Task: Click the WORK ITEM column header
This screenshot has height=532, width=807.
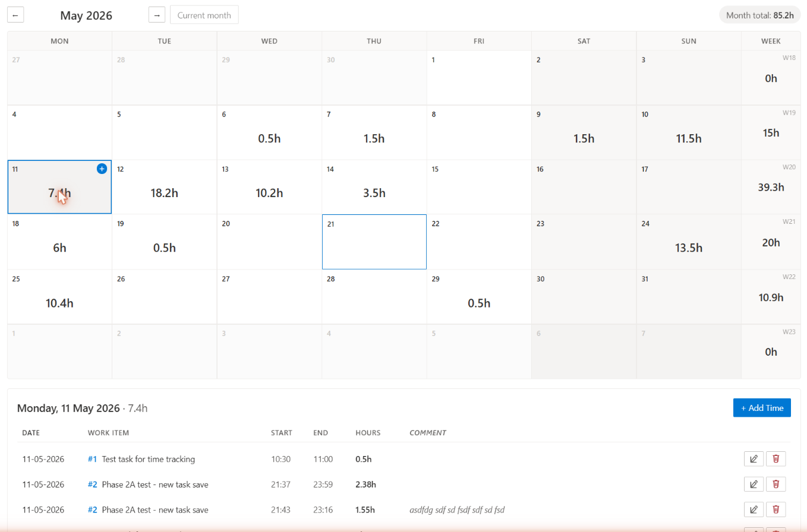Action: tap(108, 433)
